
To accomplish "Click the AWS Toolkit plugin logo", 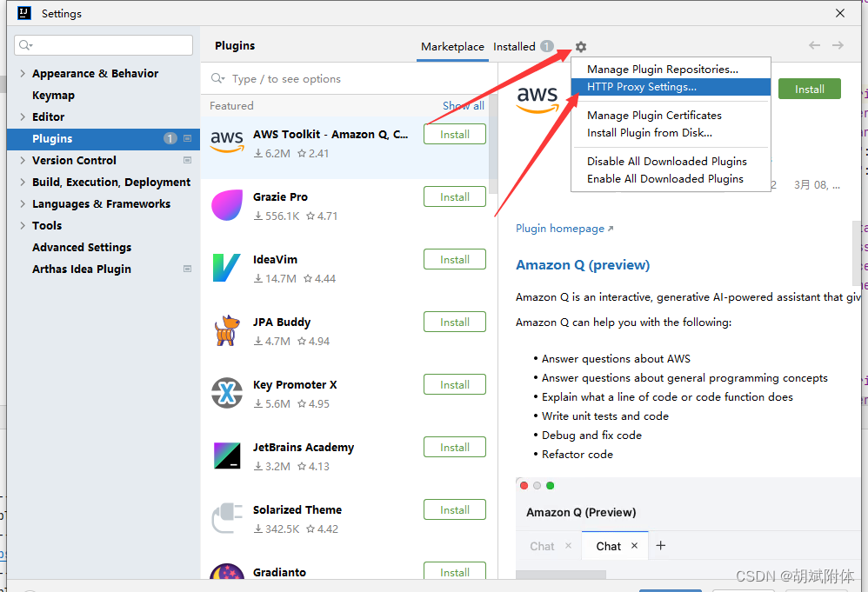I will point(227,142).
